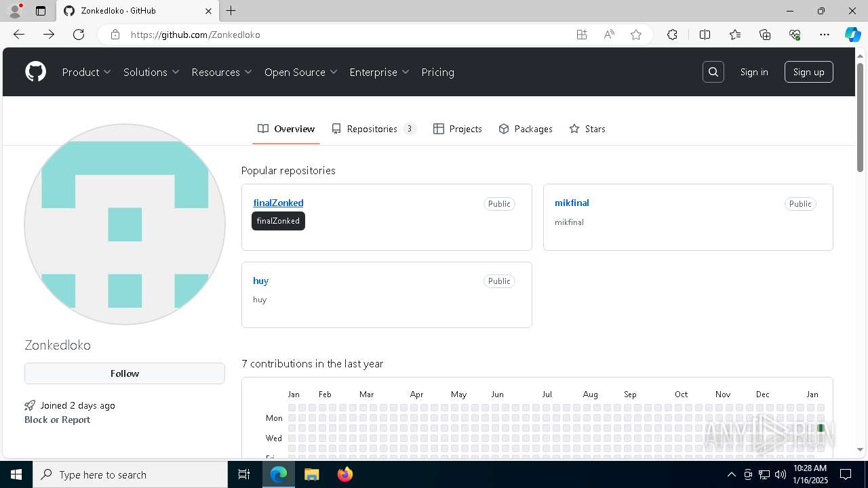Close the Zonkedloko GitHub tab
Screen dimensions: 868x488
pos(208,11)
